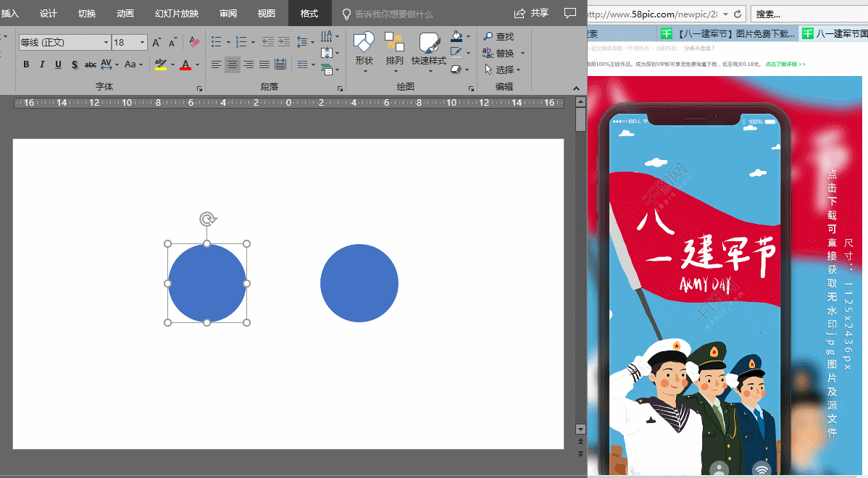Switch to the 动画 tab
This screenshot has height=478, width=868.
click(x=125, y=13)
